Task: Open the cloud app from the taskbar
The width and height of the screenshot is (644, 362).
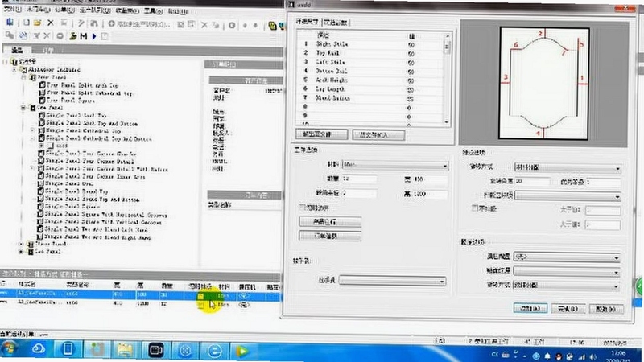Action: point(39,350)
